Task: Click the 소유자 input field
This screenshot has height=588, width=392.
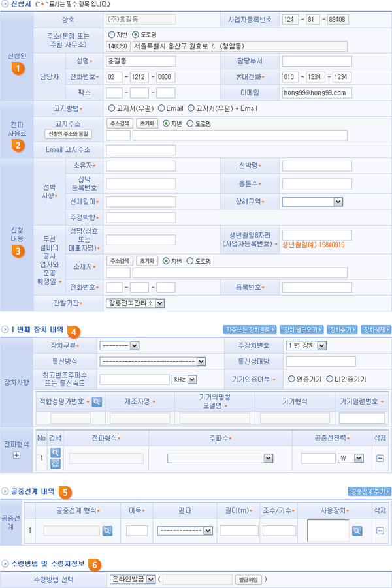Action: tap(141, 166)
